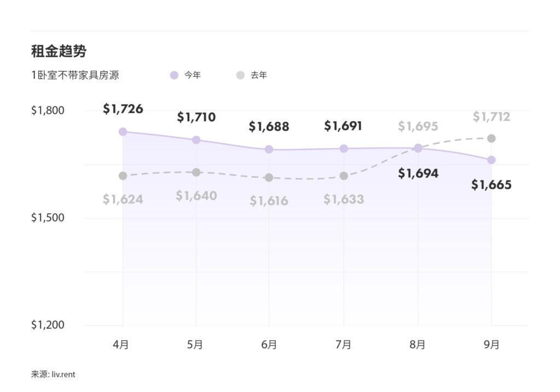Click the 租金趋势 chart title
The height and width of the screenshot is (392, 560).
59,51
